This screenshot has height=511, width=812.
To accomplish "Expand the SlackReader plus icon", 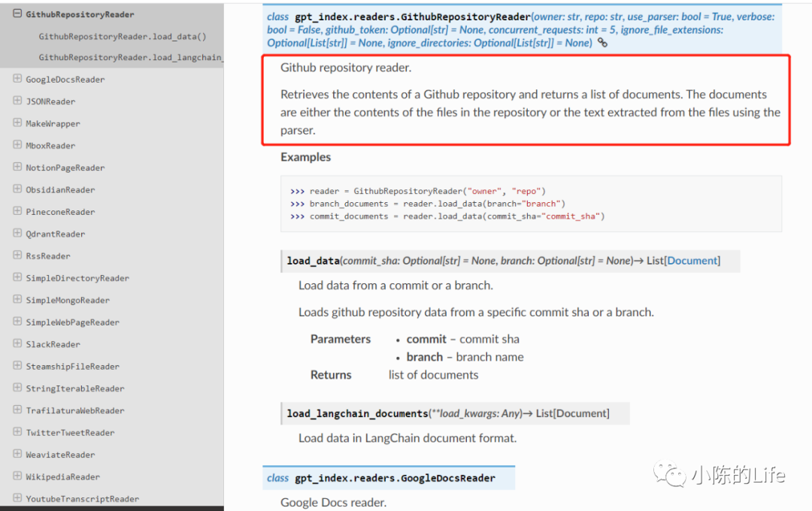I will [x=17, y=343].
